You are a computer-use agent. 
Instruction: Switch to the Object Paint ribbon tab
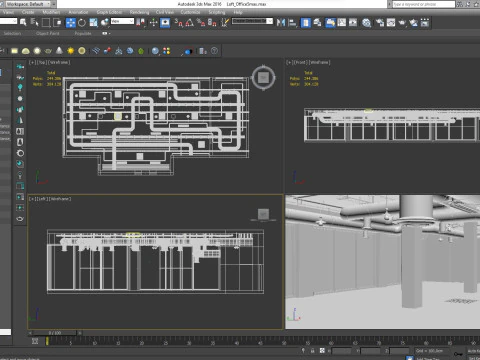point(48,33)
